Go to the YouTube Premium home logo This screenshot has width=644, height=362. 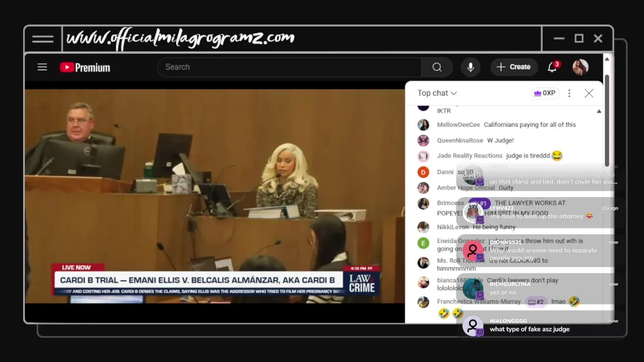click(85, 67)
